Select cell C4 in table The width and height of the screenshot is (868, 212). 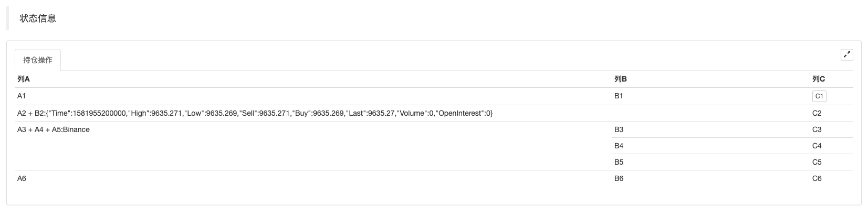point(817,146)
